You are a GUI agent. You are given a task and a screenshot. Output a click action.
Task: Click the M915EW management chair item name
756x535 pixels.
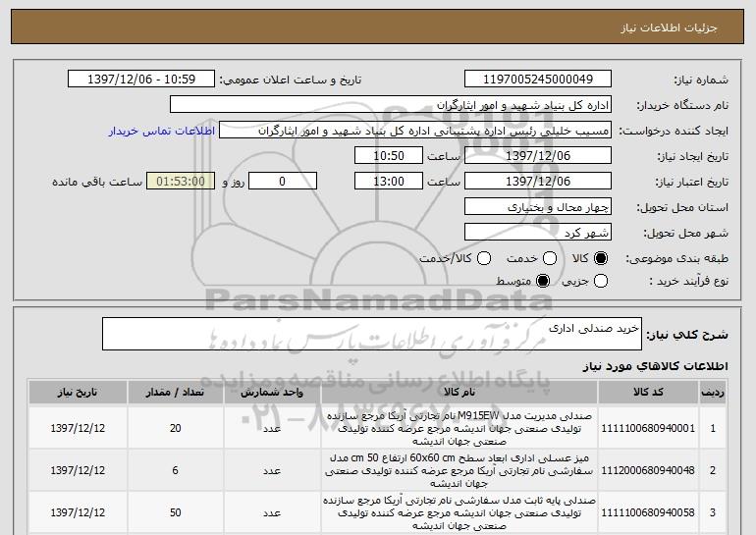459,428
